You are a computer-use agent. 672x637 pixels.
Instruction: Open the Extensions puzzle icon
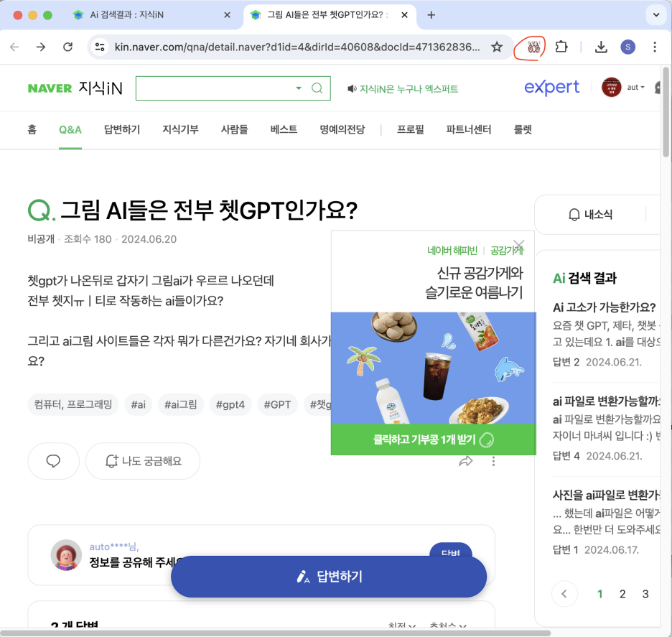pyautogui.click(x=561, y=47)
